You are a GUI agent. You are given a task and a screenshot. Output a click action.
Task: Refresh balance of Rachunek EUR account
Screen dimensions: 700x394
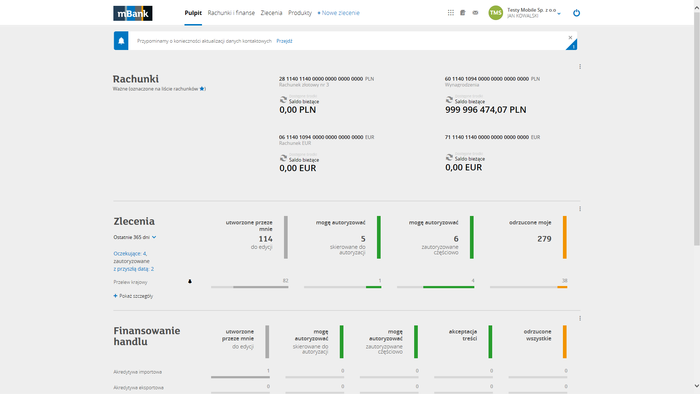[283, 158]
